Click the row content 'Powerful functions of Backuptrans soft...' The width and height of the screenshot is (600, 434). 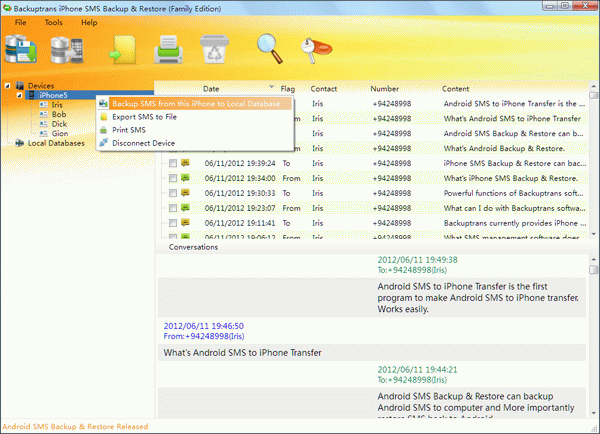point(514,193)
